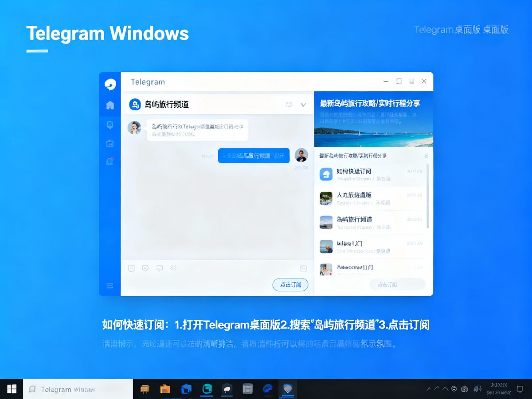Click the blue 点击订阅 outlined button
Viewport: 532px width, 399px height.
tap(290, 285)
